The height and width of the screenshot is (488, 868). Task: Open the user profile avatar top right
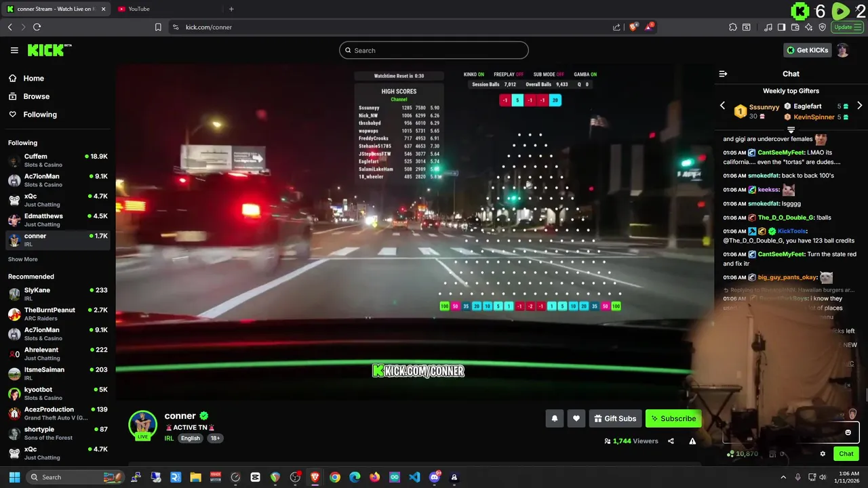[x=842, y=50]
